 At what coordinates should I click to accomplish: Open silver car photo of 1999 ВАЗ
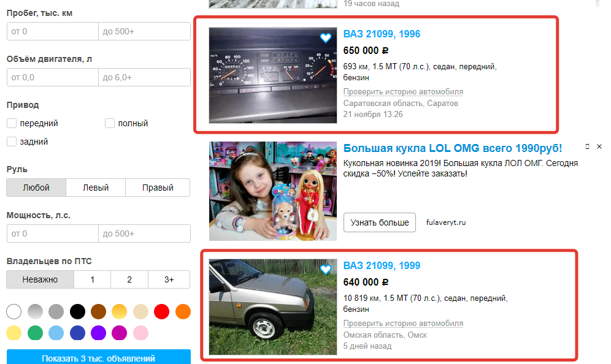(273, 307)
